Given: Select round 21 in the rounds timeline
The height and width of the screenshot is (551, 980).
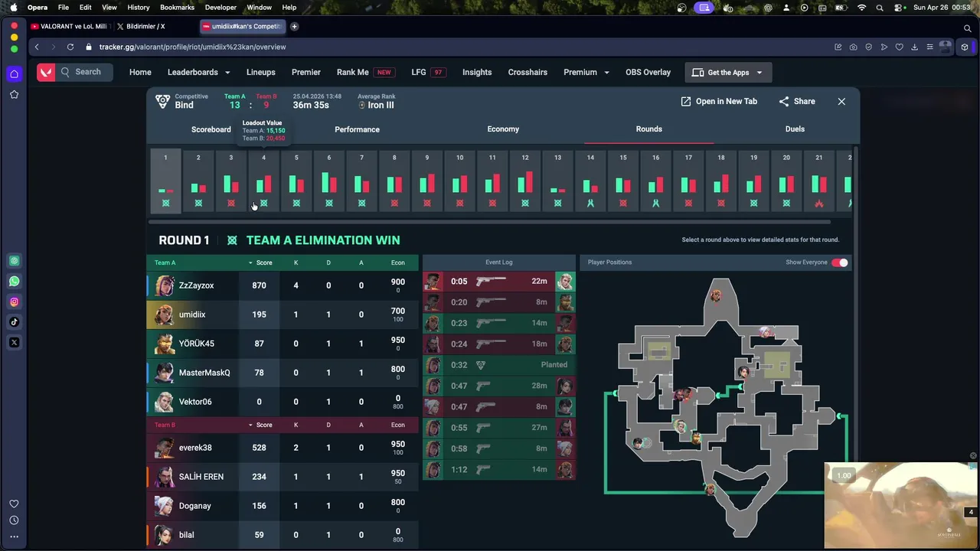Looking at the screenshot, I should click(x=818, y=181).
